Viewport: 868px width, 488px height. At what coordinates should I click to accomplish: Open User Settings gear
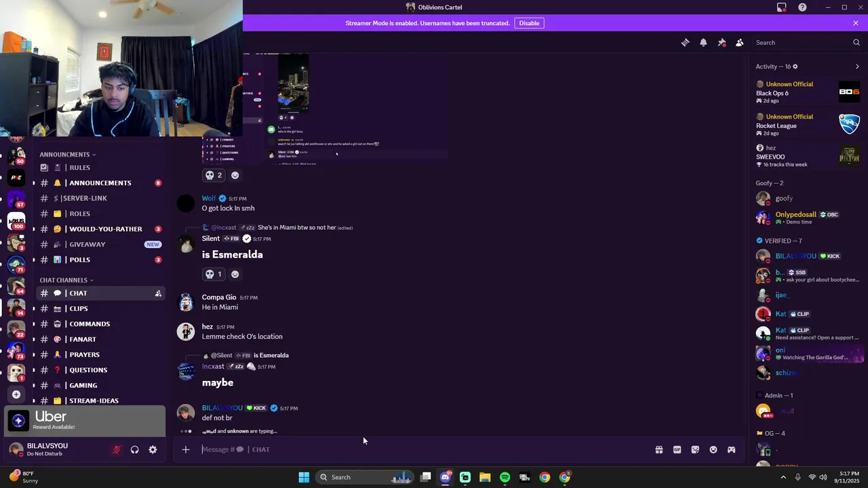pos(153,449)
